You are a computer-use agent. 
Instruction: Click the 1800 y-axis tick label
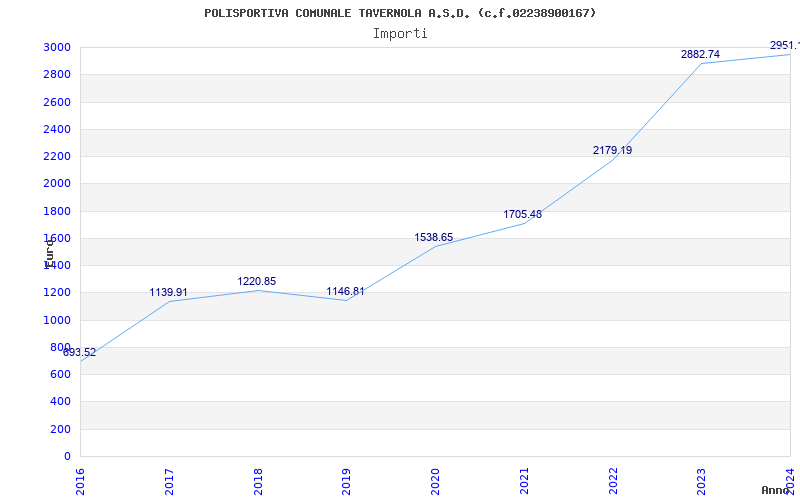tap(57, 211)
